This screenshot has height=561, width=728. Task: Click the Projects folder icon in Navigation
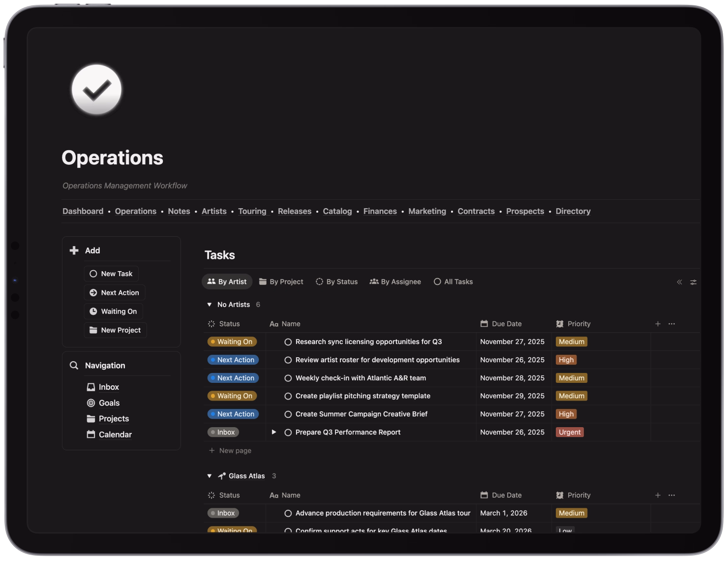91,418
